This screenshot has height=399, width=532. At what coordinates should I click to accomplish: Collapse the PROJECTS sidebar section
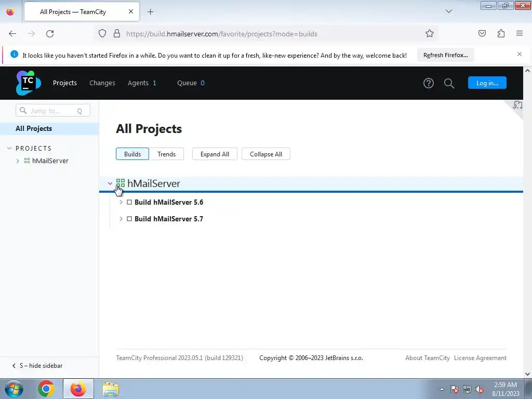coord(9,148)
